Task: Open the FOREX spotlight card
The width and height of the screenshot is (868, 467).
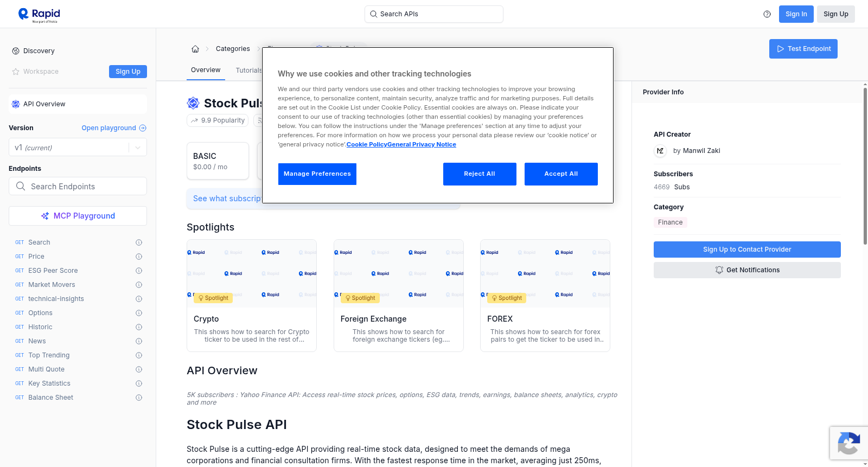Action: (545, 296)
